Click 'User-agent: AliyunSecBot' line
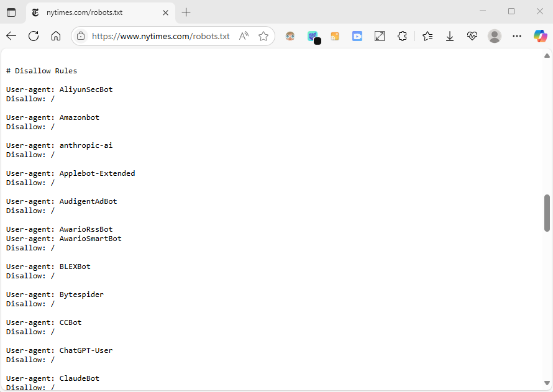This screenshot has height=392, width=553. (59, 89)
